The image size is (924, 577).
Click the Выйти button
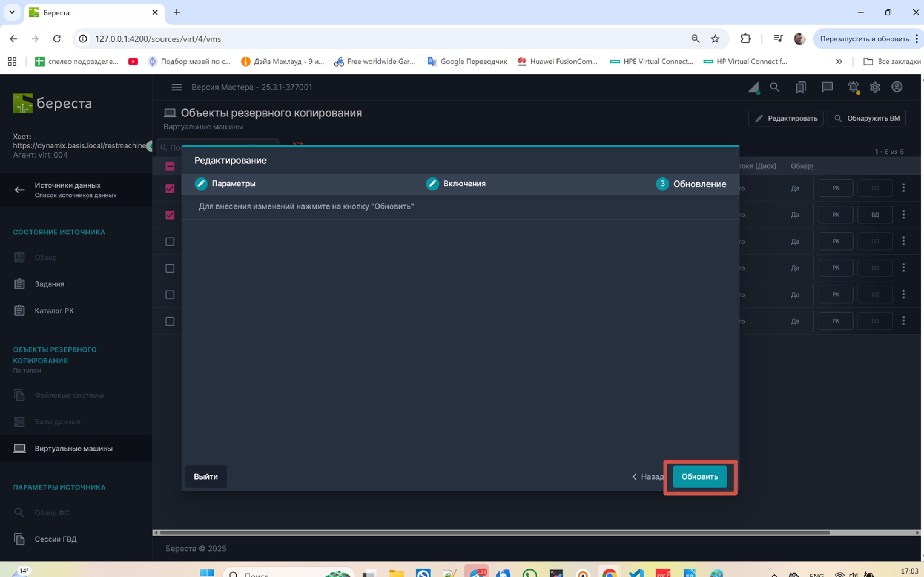coord(206,476)
